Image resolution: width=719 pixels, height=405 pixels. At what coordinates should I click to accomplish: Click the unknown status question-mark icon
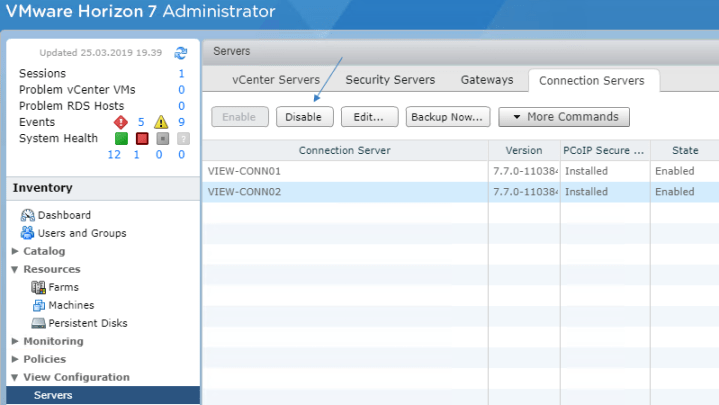pyautogui.click(x=183, y=139)
